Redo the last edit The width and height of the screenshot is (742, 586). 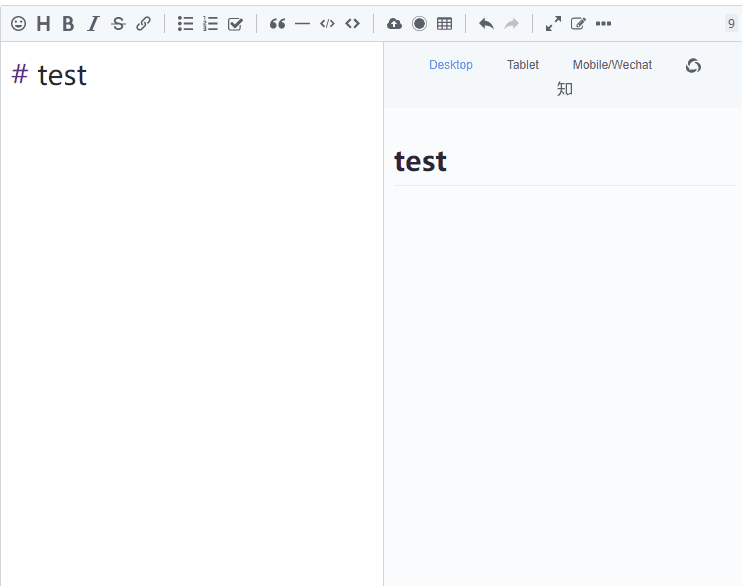[511, 24]
